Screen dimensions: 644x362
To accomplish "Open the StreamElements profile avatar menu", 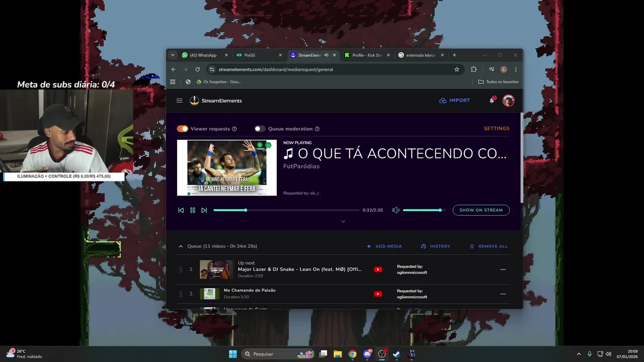I will (x=508, y=101).
